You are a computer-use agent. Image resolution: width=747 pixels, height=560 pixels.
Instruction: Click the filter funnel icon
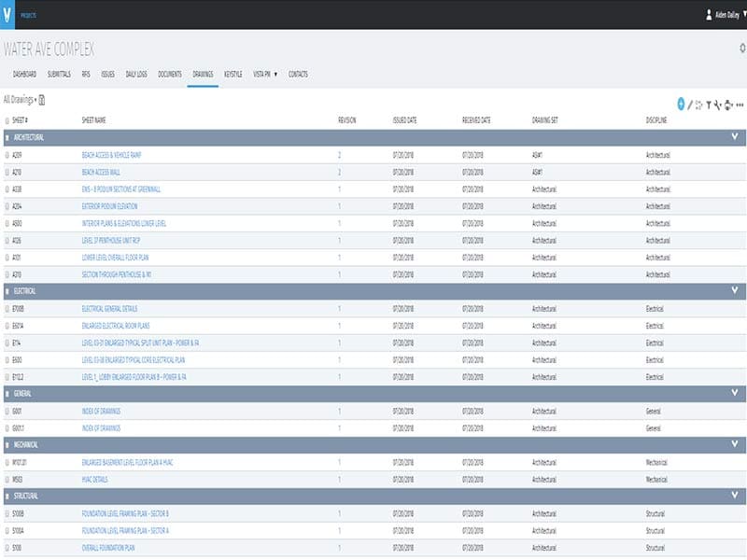tap(709, 104)
